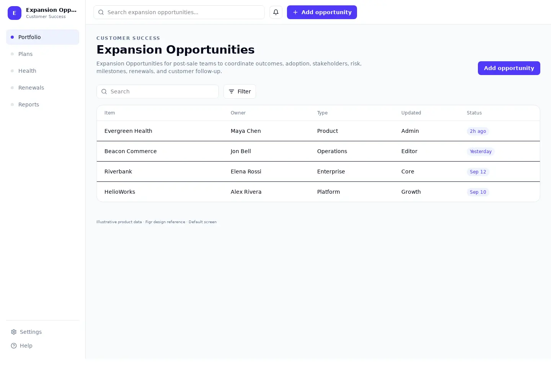Select the Riverbank row item
The width and height of the screenshot is (551, 392).
pos(118,171)
